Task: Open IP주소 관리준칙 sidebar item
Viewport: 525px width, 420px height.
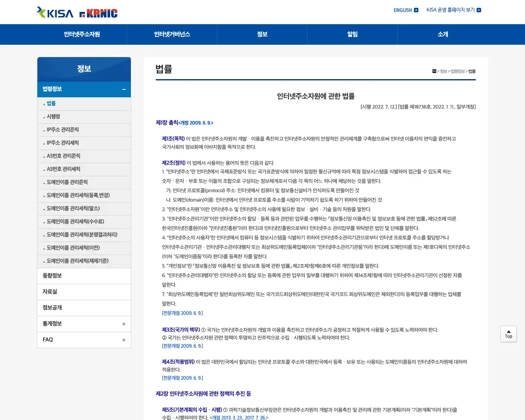Action: pos(84,130)
